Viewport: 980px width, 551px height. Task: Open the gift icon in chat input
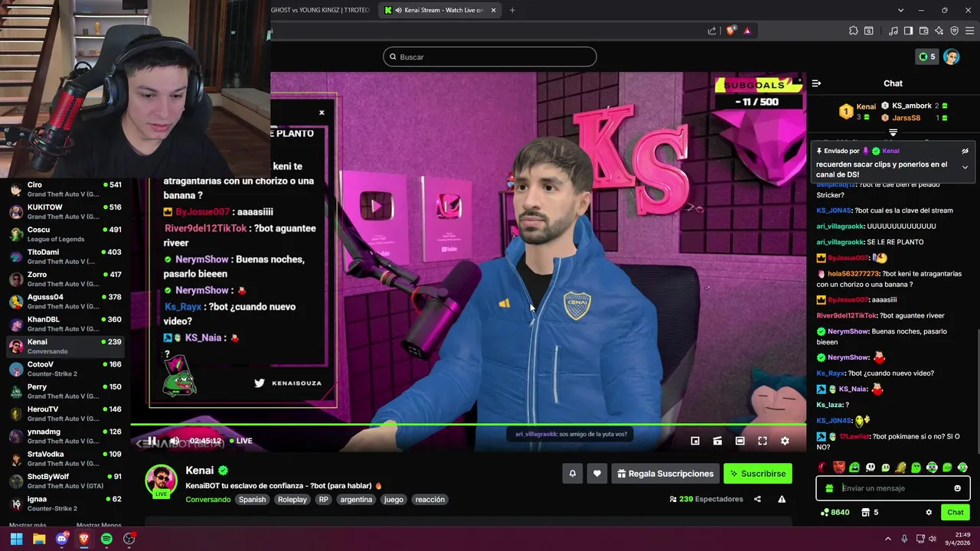[x=829, y=488]
